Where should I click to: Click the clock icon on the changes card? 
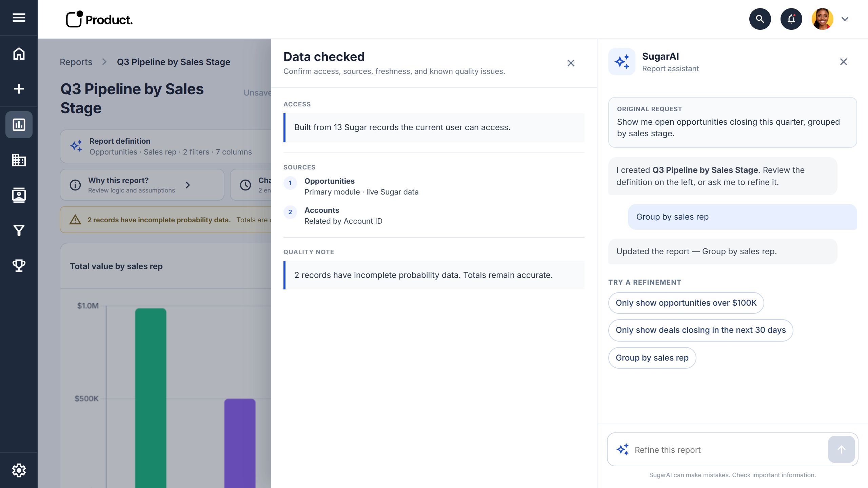(x=245, y=185)
